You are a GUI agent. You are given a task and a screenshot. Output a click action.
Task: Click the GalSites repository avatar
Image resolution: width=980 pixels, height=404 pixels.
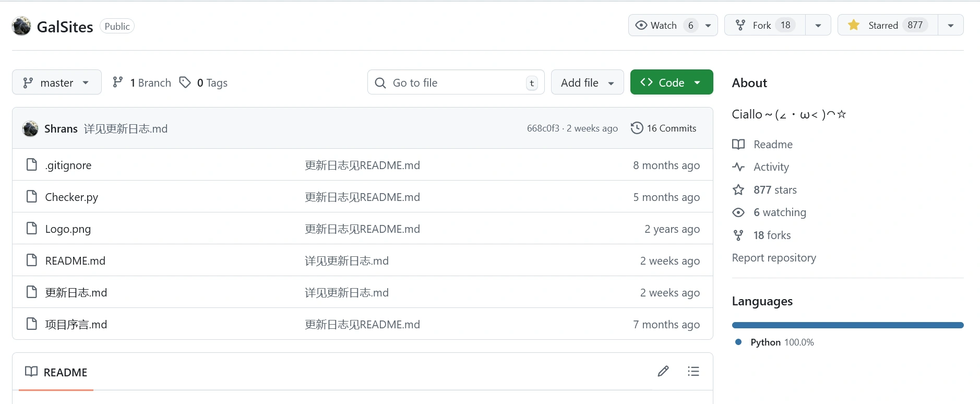click(x=21, y=26)
